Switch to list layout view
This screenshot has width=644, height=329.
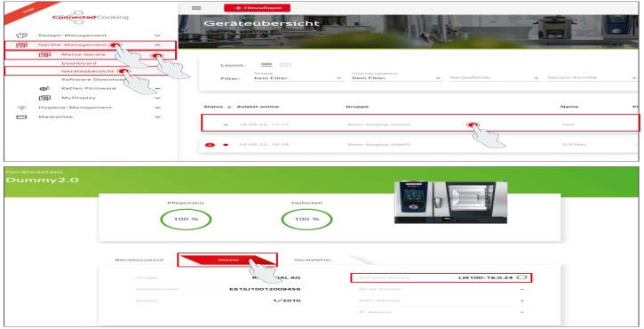(266, 65)
